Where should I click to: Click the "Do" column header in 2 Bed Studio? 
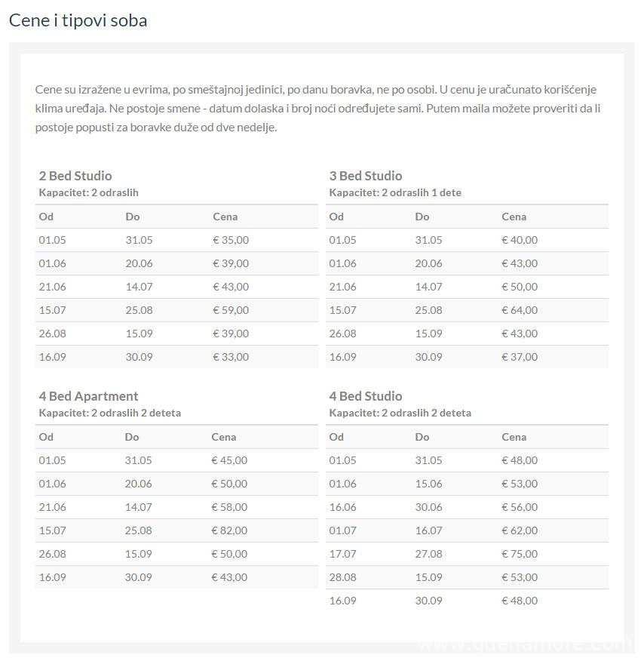pyautogui.click(x=133, y=217)
